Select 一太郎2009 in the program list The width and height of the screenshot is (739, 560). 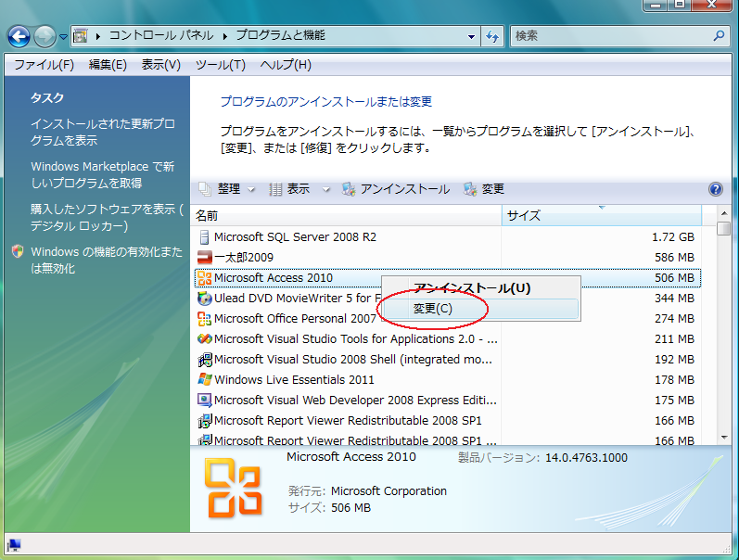(x=447, y=258)
